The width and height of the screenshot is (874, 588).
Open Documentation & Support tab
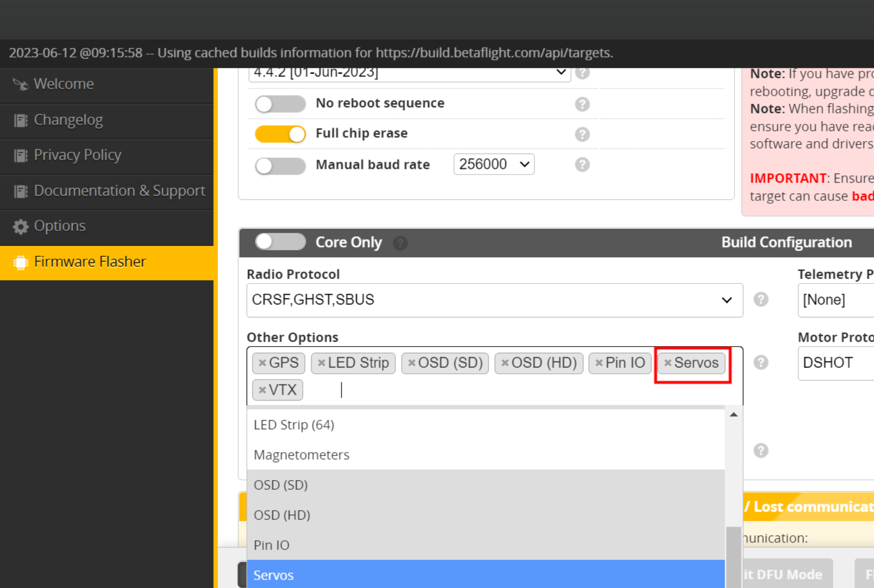[107, 191]
